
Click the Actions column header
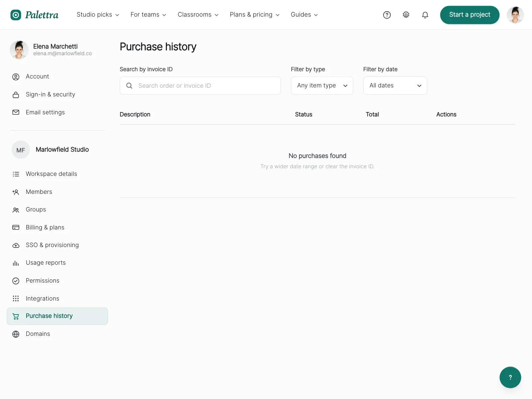click(x=446, y=114)
